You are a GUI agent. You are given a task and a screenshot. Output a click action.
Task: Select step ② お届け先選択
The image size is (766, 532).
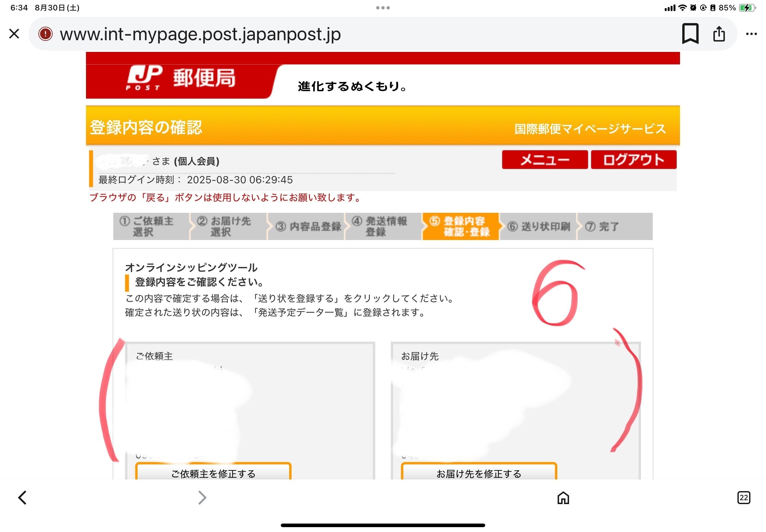(230, 226)
